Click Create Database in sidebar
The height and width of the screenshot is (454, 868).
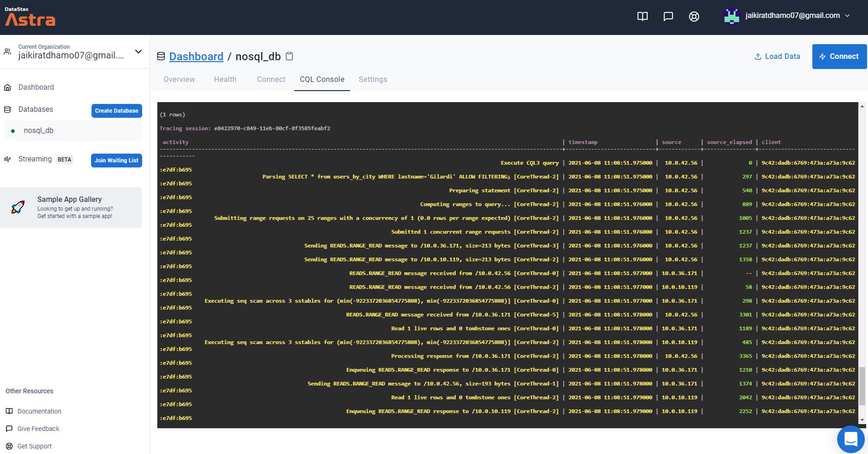pyautogui.click(x=116, y=110)
